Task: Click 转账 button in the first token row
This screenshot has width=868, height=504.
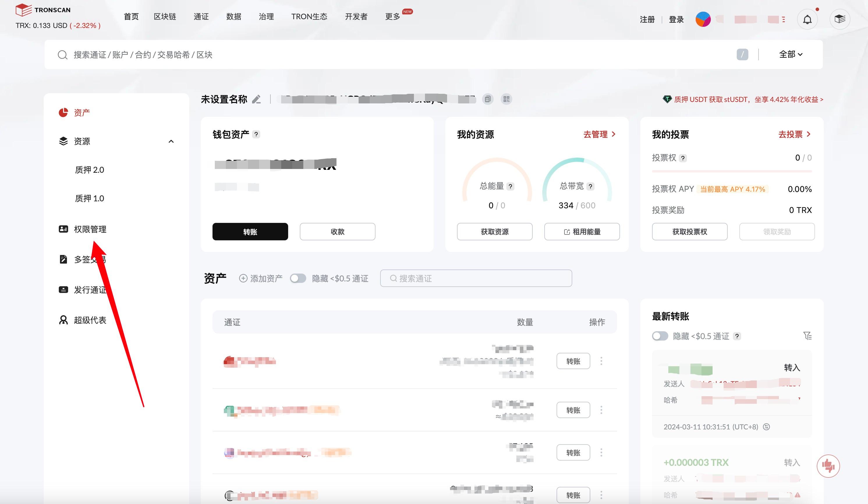Action: click(573, 361)
